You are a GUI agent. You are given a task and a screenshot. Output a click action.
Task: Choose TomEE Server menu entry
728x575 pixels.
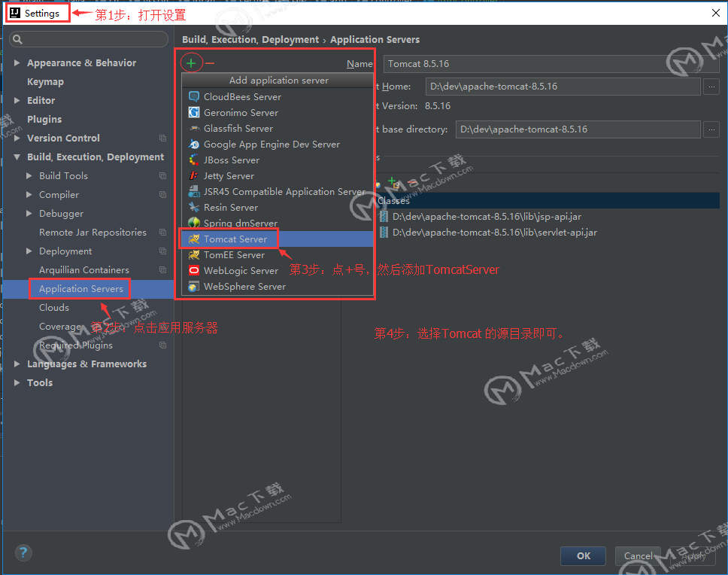[278, 255]
